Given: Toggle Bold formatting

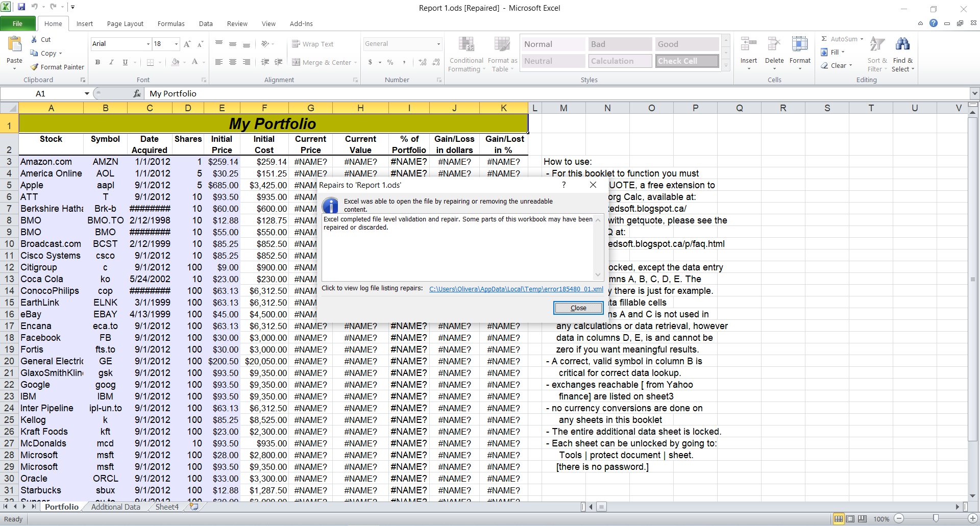Looking at the screenshot, I should [x=97, y=62].
